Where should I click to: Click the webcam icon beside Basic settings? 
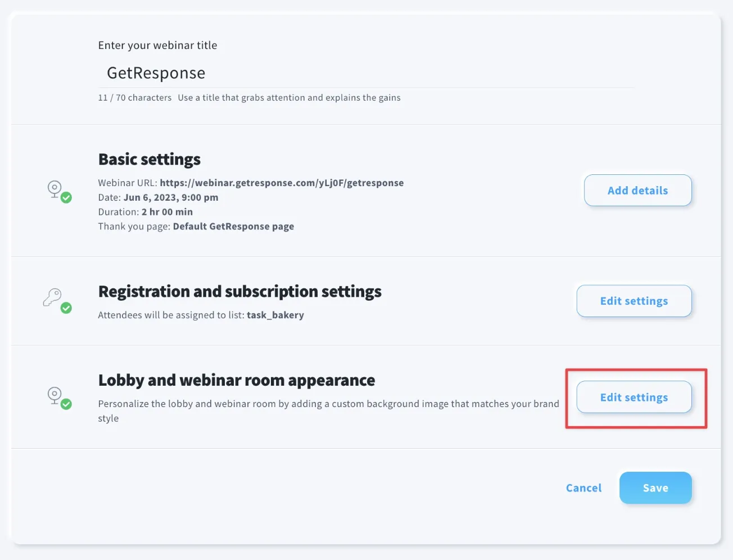point(55,189)
